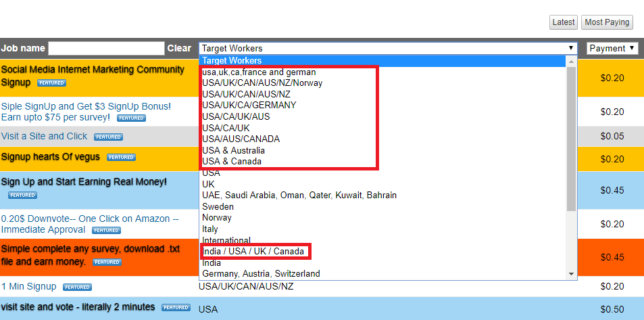Click Featured badge beside Signup hearts Of vegus
644x320 pixels.
coord(120,158)
